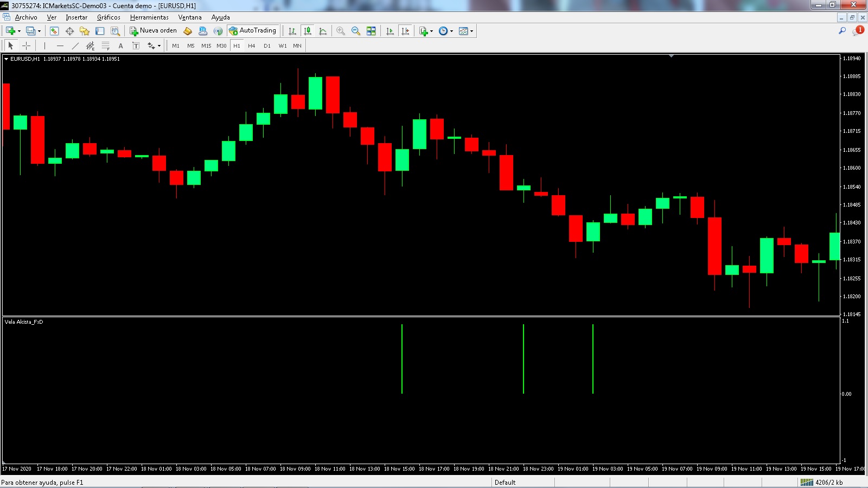Switch to line chart display
The width and height of the screenshot is (868, 488).
323,31
